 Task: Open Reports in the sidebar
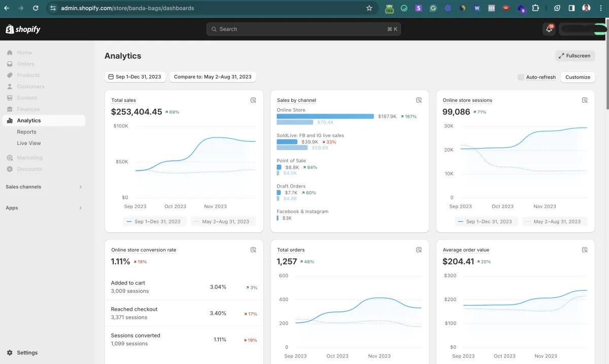(x=26, y=132)
